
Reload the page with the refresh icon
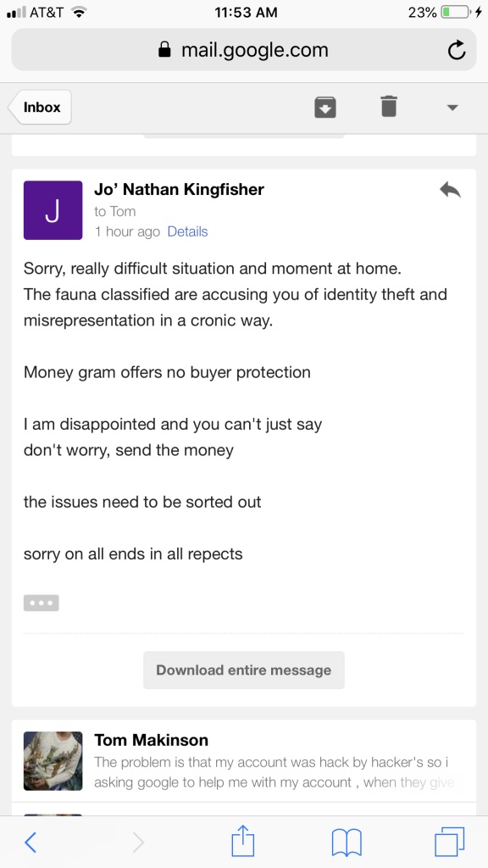457,50
